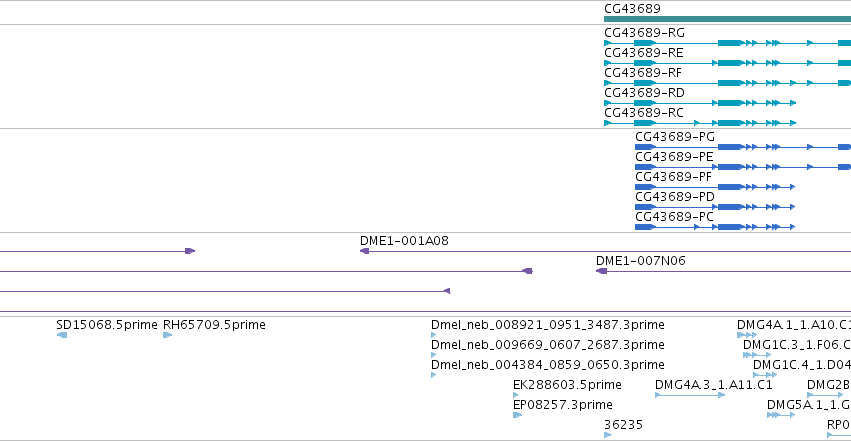Select Dmel_neb_004384_0859_0650.3prime label
The height and width of the screenshot is (441, 851).
click(548, 366)
